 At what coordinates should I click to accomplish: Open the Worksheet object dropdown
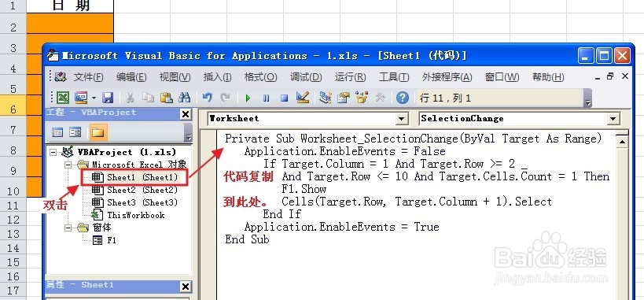coord(402,119)
